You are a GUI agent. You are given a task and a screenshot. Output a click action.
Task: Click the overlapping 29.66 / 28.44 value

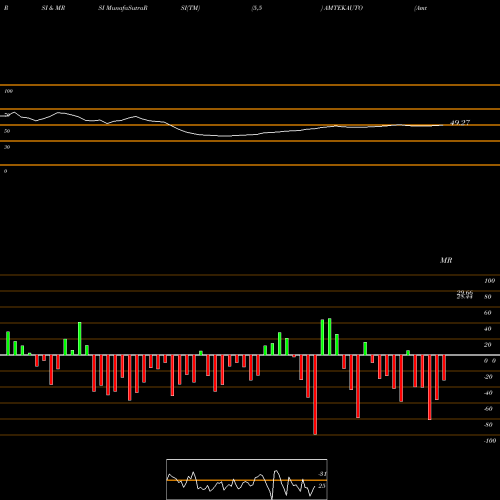465,294
